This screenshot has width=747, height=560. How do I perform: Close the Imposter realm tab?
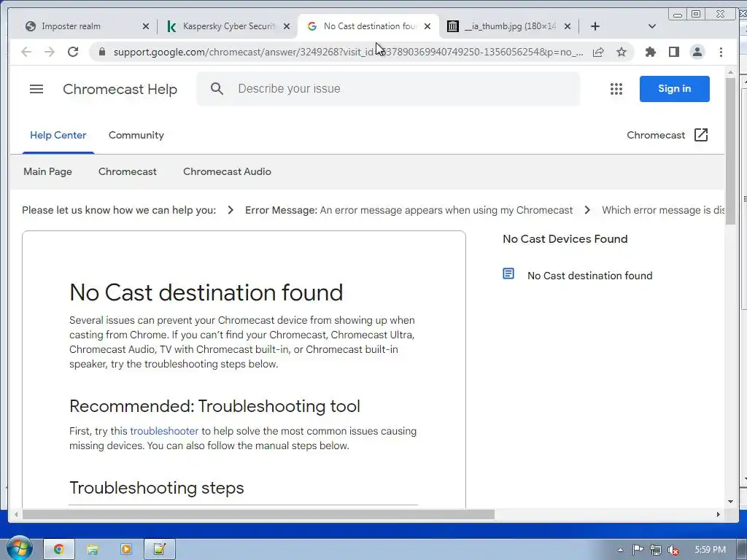pyautogui.click(x=146, y=26)
